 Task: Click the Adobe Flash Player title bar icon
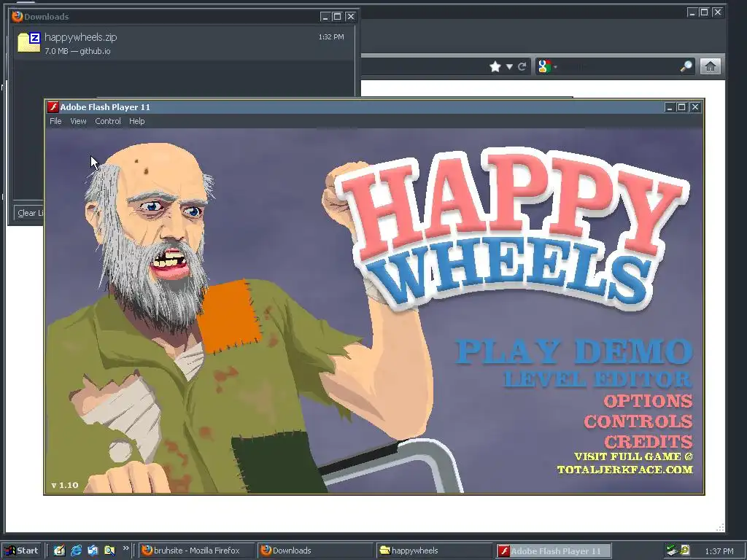53,106
